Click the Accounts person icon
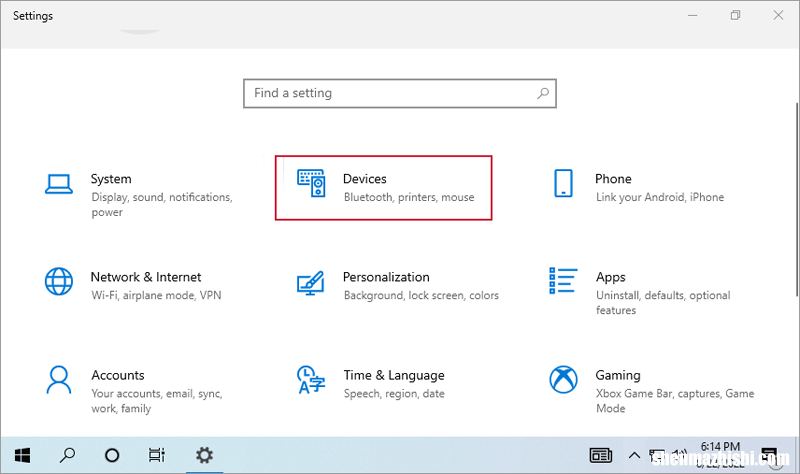Viewport: 800px width, 474px height. pos(59,380)
